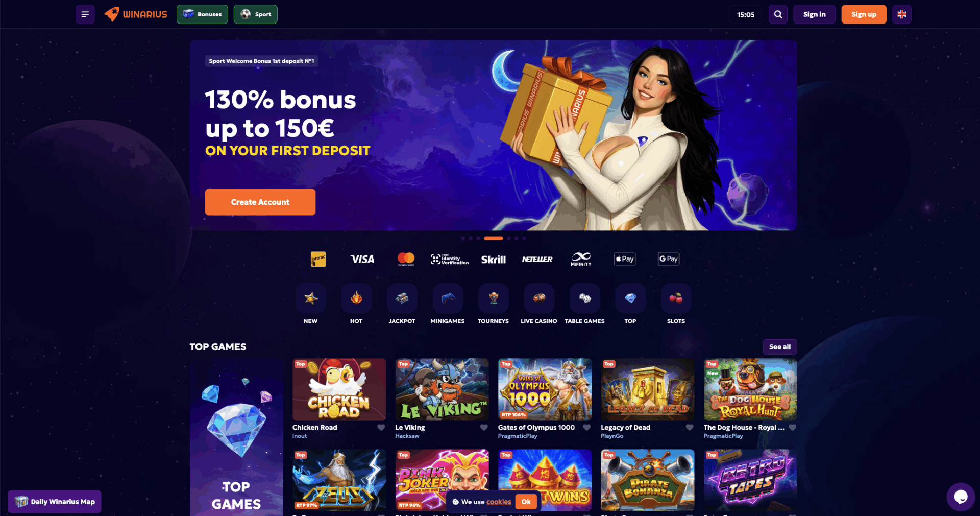Screen dimensions: 980x516
Task: Open the Gates of Olympus 1000 thumbnail
Action: (545, 389)
